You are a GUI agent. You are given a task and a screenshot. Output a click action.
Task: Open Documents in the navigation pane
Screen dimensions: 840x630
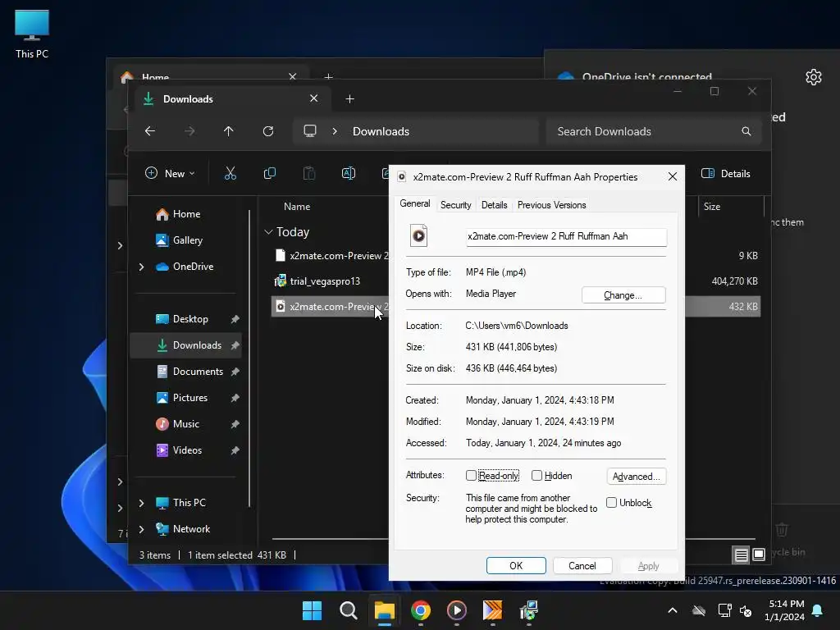(197, 372)
